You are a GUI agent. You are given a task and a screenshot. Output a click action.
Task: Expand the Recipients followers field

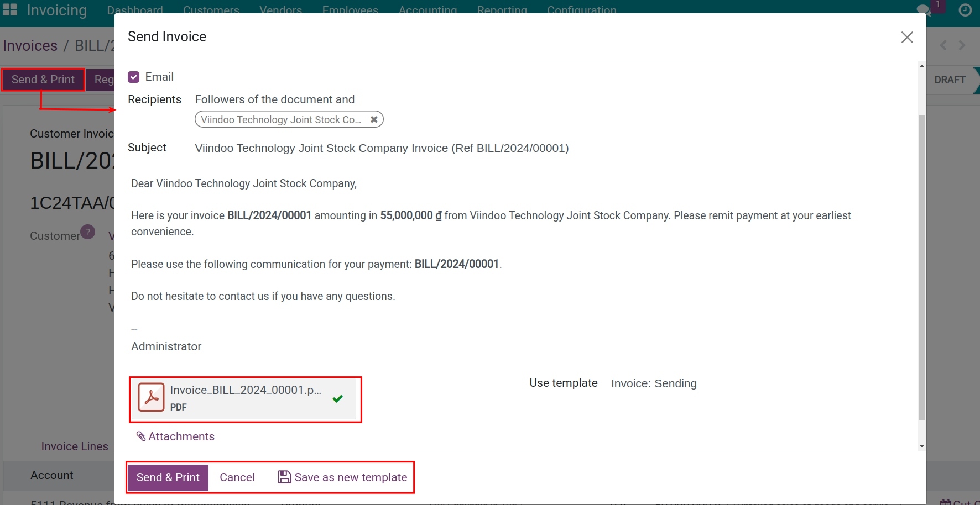pos(275,99)
